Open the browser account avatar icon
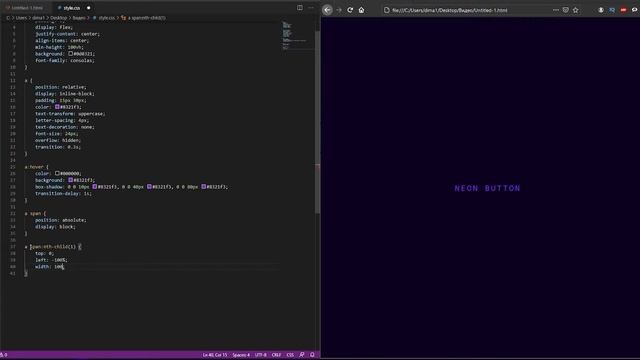640x360 pixels. tap(601, 10)
